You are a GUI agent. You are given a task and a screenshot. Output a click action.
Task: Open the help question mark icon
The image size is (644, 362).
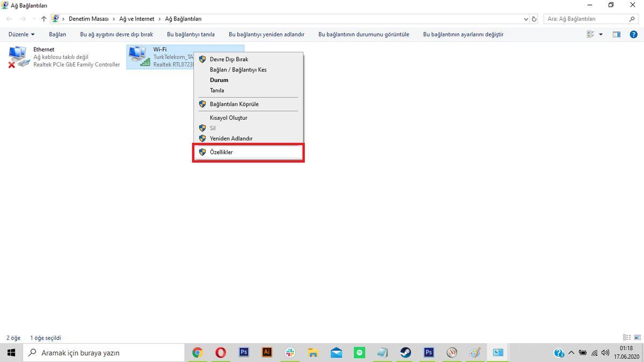[x=633, y=34]
